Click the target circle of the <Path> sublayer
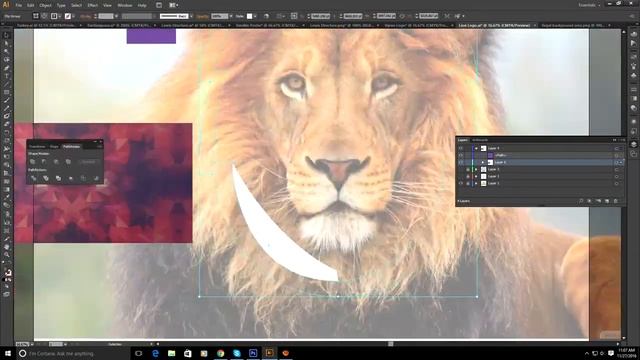 point(616,155)
